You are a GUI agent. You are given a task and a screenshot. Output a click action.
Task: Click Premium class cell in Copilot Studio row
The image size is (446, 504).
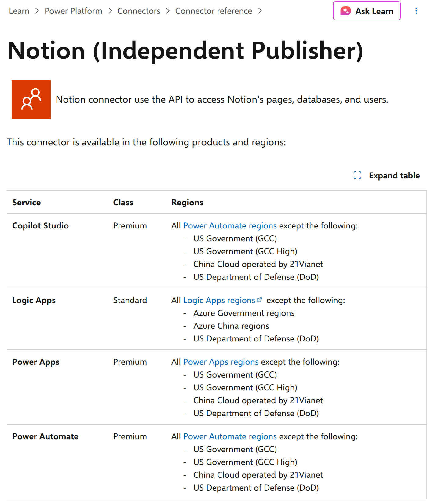(130, 226)
